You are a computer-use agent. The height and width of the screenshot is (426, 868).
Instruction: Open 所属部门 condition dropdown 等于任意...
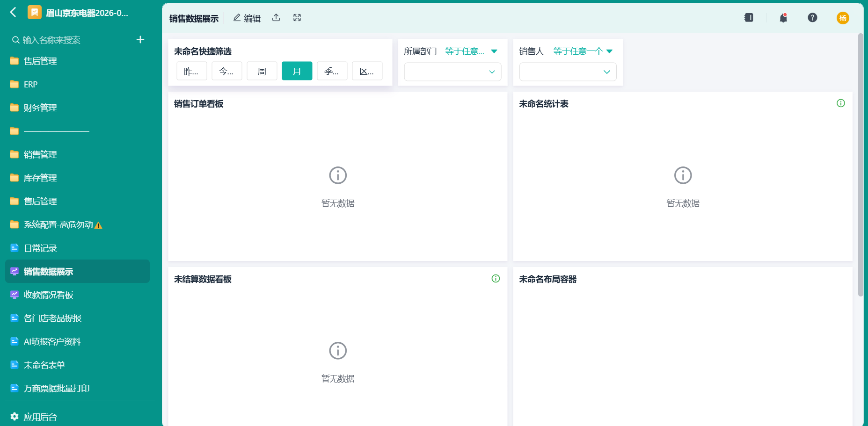(471, 51)
